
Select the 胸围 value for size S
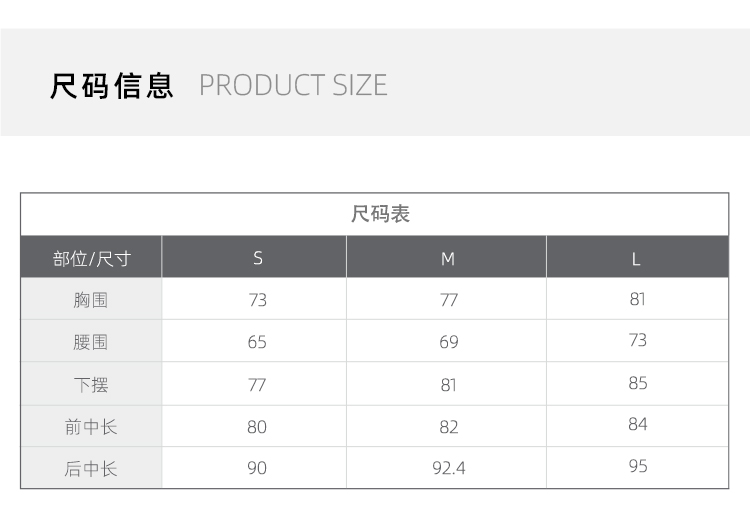258,300
